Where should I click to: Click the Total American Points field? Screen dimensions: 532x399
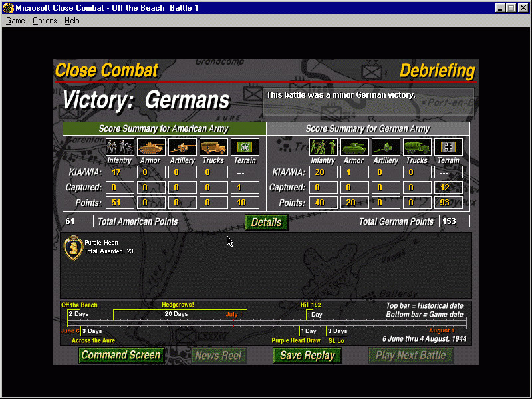point(78,221)
